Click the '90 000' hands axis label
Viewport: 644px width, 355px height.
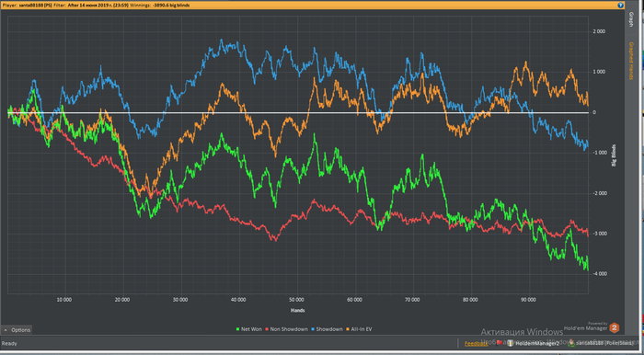pyautogui.click(x=529, y=300)
